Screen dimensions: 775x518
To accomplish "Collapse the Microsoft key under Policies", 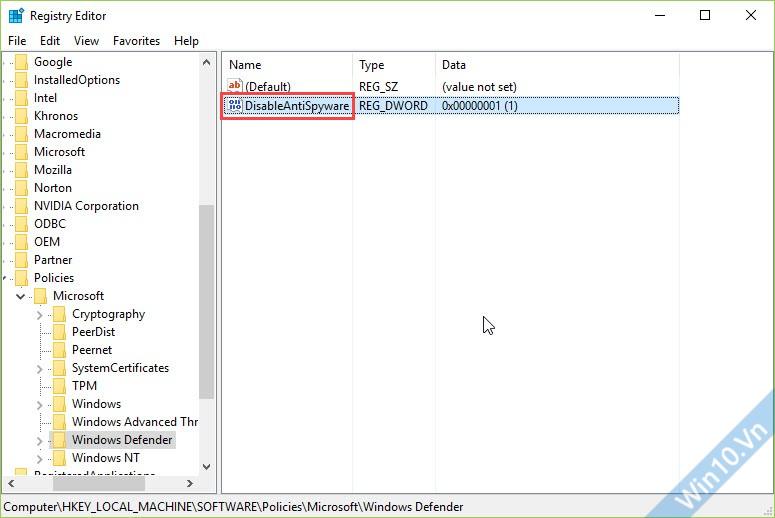I will 20,297.
